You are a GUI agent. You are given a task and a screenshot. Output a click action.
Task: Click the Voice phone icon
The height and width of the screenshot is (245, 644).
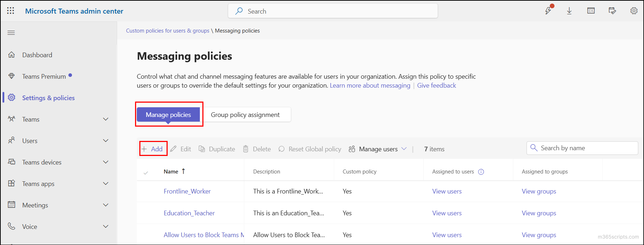point(11,226)
